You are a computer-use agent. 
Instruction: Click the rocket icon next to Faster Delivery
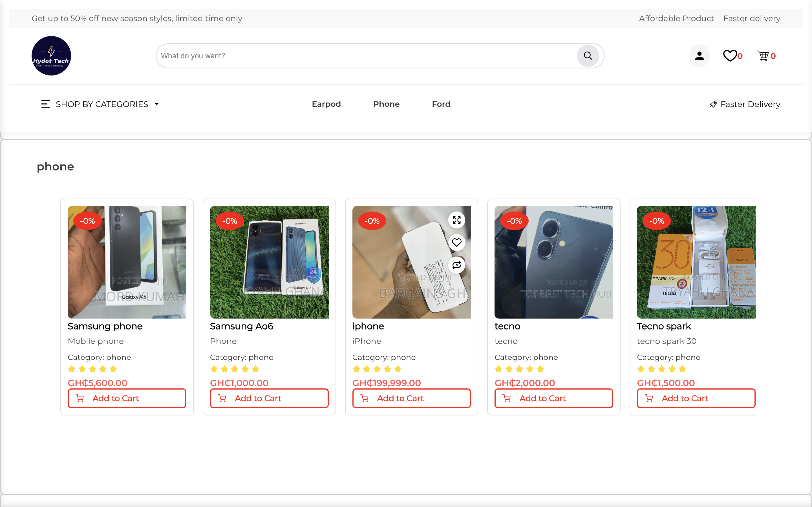pyautogui.click(x=714, y=104)
